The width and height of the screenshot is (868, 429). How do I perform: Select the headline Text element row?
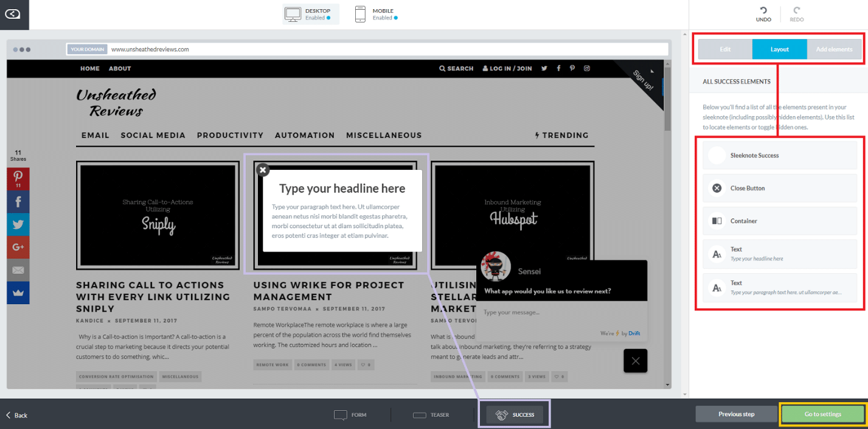[x=780, y=254]
